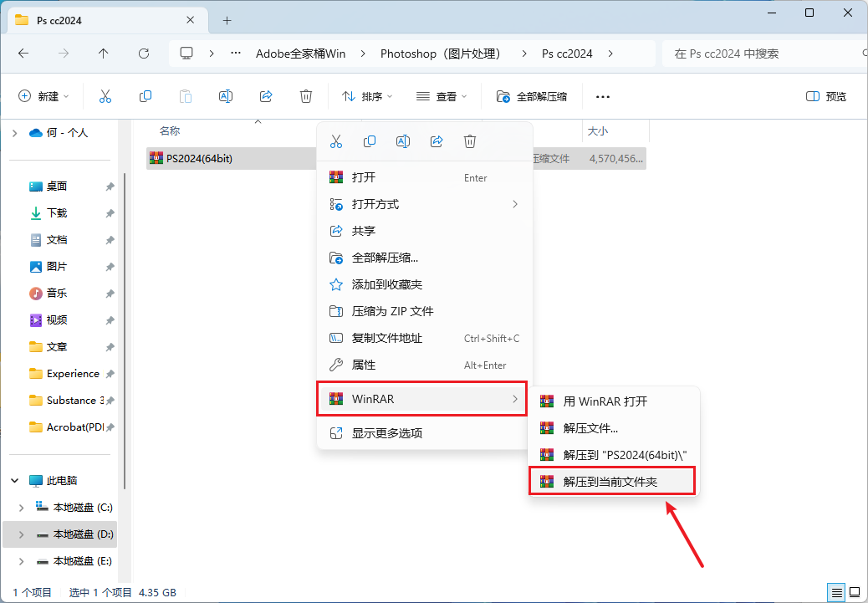Open the See more (…) toolbar menu
Screen dimensions: 868x603
click(603, 96)
